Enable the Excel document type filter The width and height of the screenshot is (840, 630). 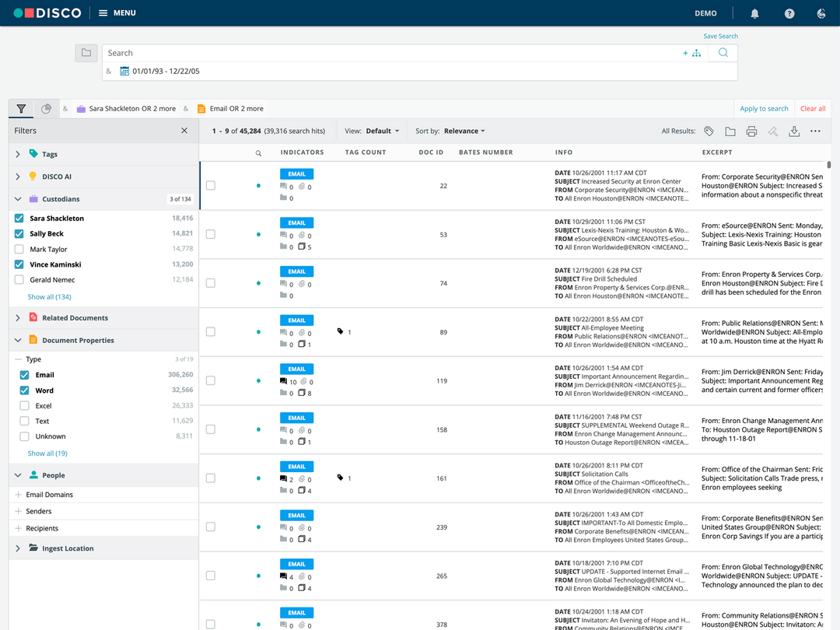coord(25,406)
